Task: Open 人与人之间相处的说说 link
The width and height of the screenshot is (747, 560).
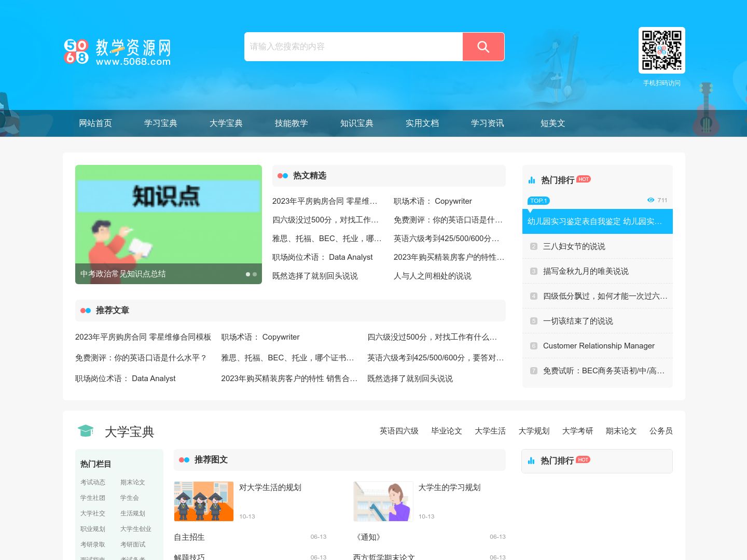Action: tap(433, 276)
